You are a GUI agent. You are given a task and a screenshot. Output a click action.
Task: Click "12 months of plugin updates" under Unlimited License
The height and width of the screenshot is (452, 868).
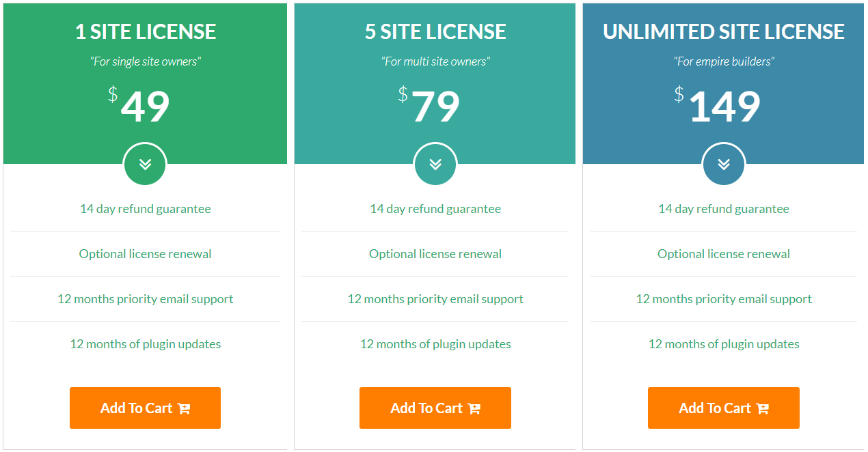(724, 344)
